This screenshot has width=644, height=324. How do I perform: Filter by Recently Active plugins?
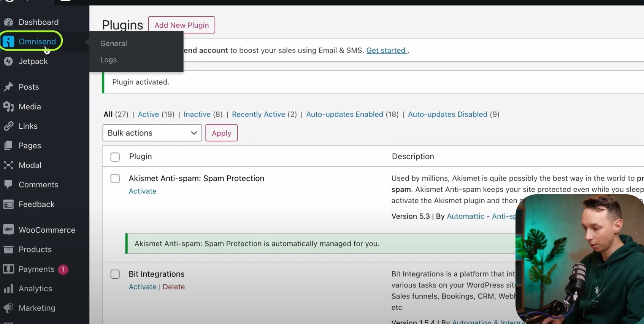click(259, 114)
